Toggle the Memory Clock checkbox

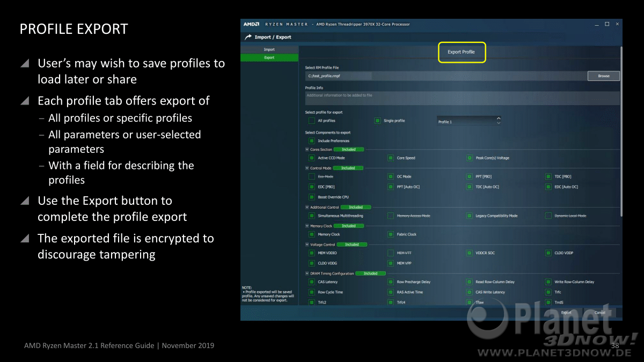(312, 234)
